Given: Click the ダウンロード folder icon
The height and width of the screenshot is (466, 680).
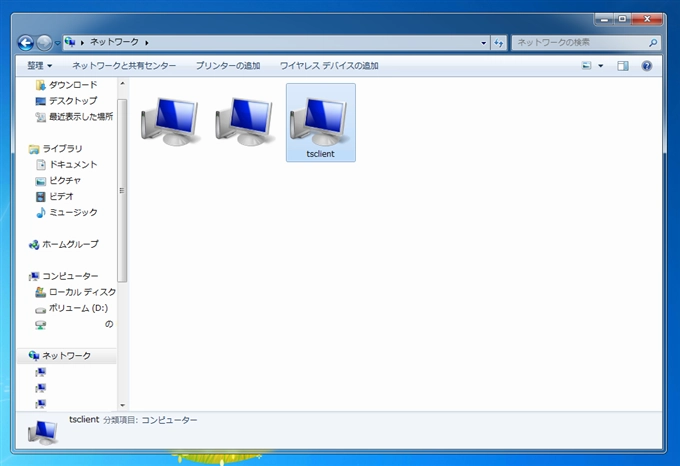Looking at the screenshot, I should coord(40,85).
